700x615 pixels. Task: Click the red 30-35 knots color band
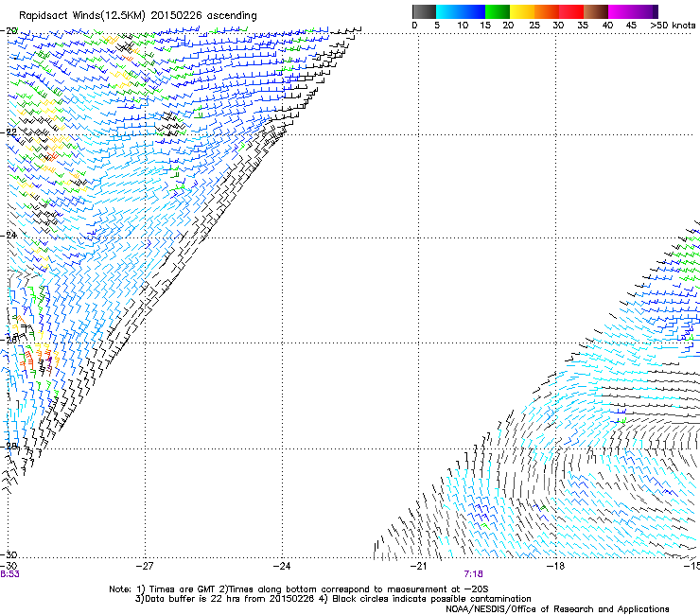(571, 11)
